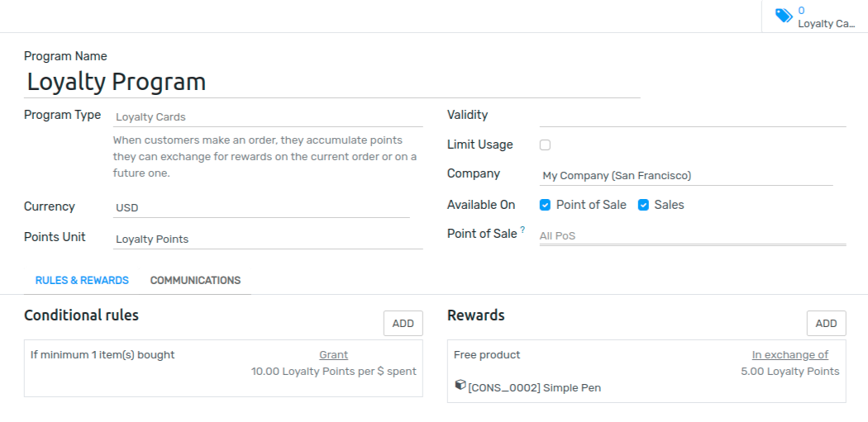Click the Validity date field
The width and height of the screenshot is (868, 422).
click(693, 116)
